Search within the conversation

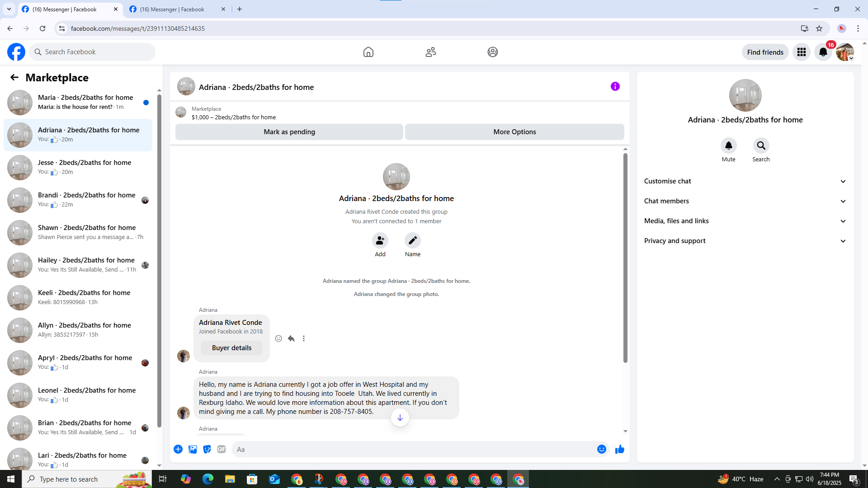[761, 145]
